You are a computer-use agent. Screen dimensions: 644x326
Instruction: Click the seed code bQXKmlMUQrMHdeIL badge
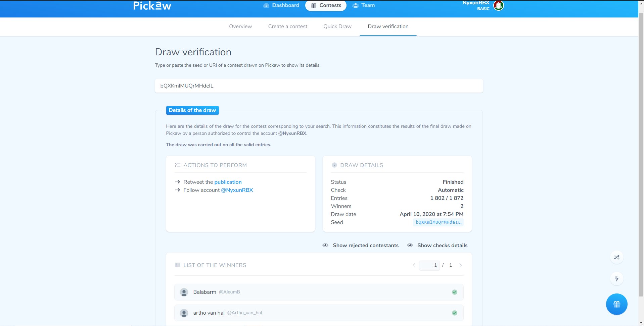point(438,222)
